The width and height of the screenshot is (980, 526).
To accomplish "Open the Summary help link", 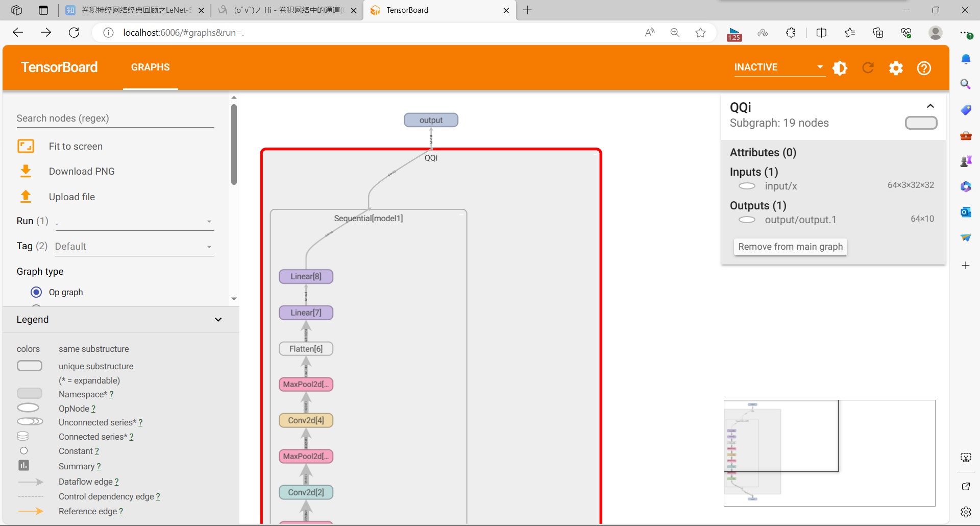I will pos(99,466).
